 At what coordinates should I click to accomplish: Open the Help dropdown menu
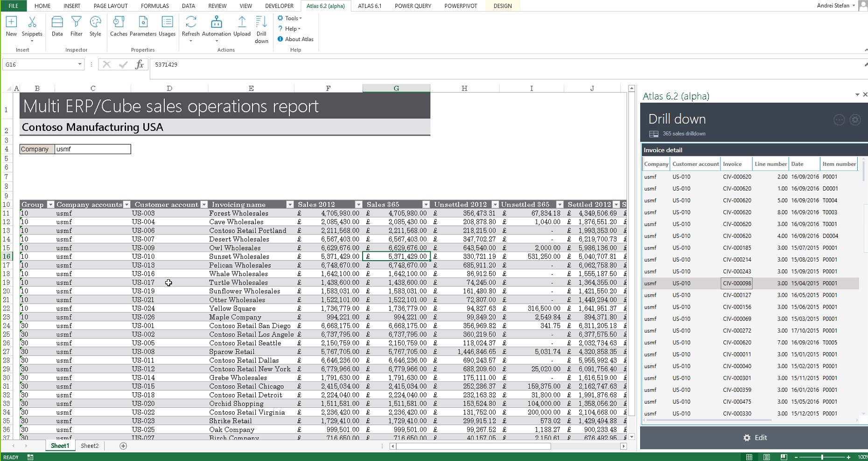coord(289,29)
